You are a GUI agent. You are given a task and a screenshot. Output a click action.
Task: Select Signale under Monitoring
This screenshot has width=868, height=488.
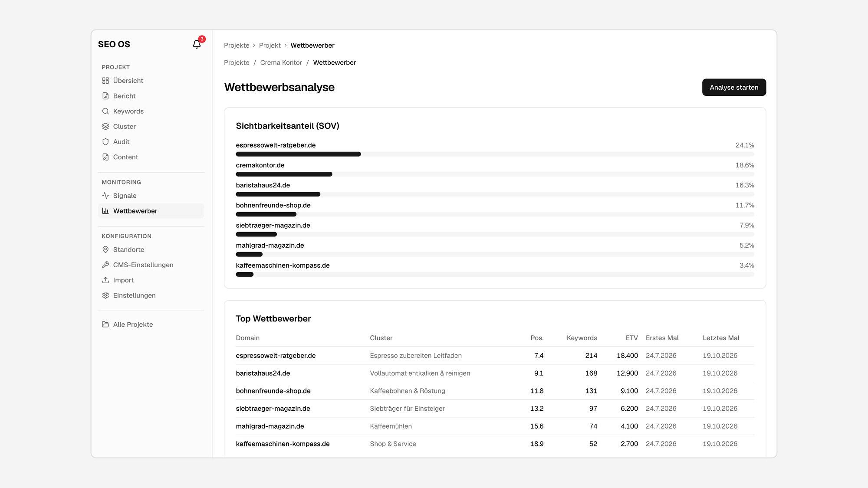click(x=151, y=196)
